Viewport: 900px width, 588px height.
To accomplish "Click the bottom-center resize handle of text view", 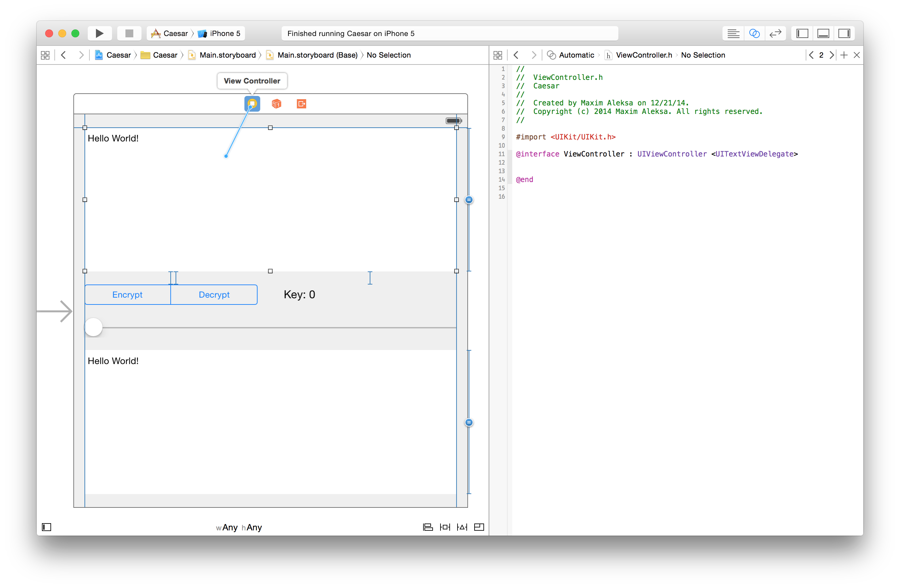I will (271, 271).
